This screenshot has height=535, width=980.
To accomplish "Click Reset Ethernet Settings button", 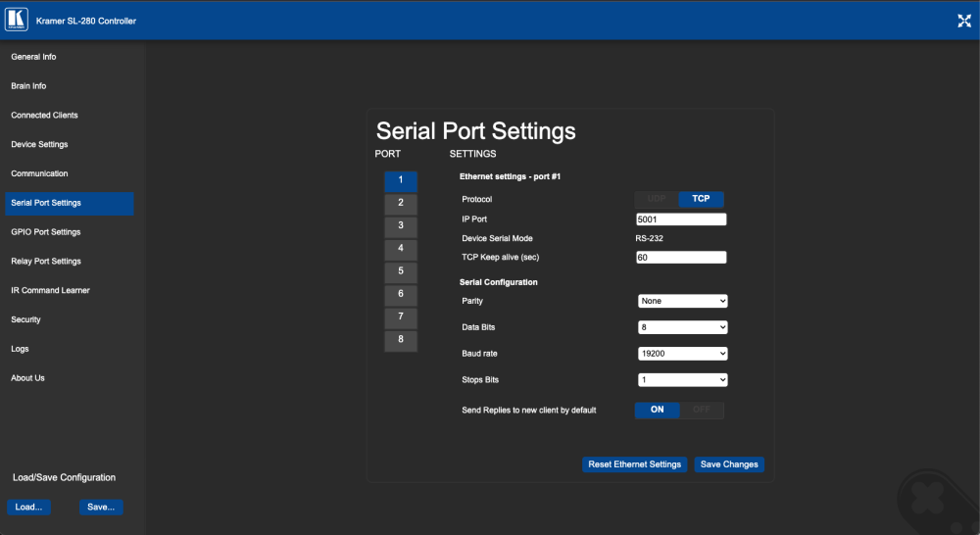I will (x=634, y=464).
